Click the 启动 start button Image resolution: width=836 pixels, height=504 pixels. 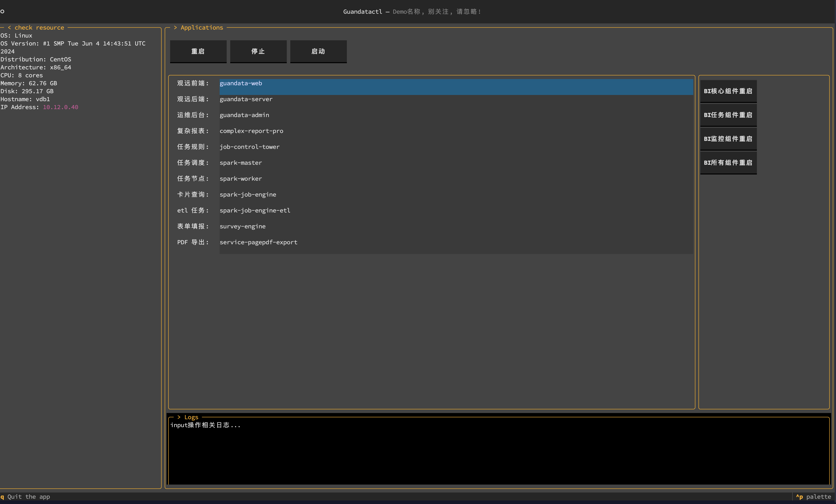(x=318, y=51)
